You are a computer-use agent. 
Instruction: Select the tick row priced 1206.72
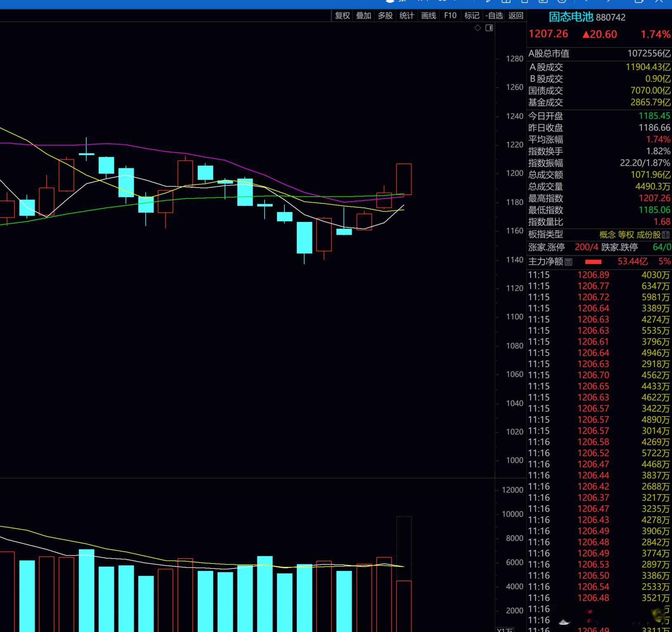pyautogui.click(x=599, y=297)
